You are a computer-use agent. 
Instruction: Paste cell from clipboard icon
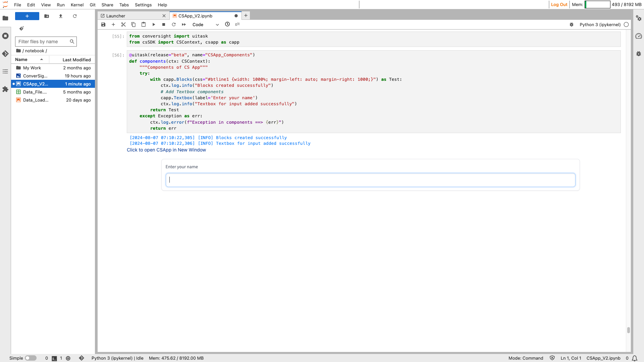[144, 24]
